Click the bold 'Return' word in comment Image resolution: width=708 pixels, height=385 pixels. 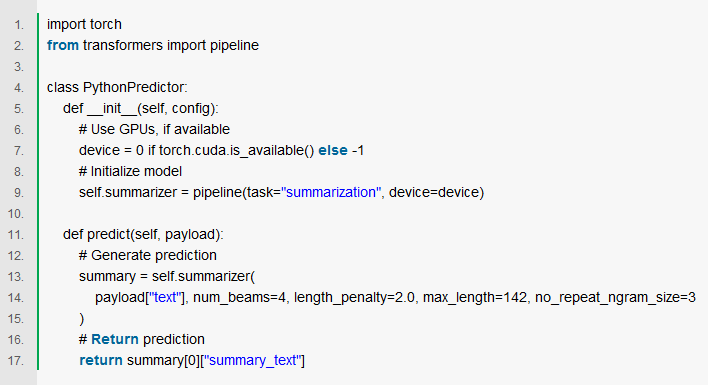click(x=115, y=339)
